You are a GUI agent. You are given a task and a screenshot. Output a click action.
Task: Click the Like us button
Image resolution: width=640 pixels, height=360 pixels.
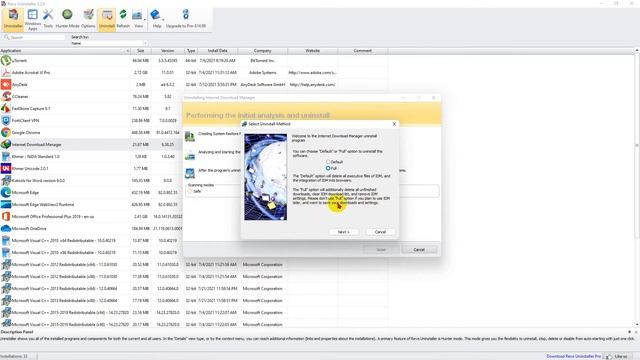tap(617, 356)
